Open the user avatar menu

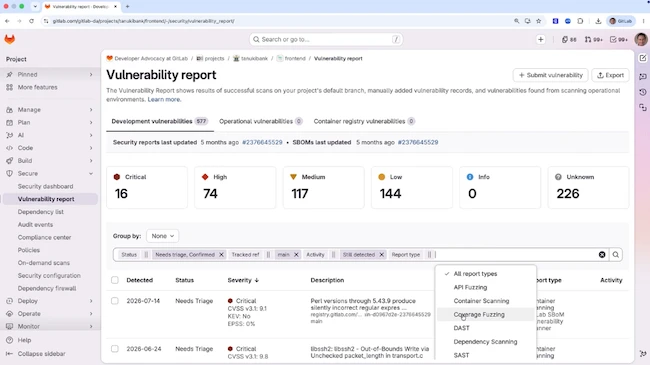tap(641, 39)
